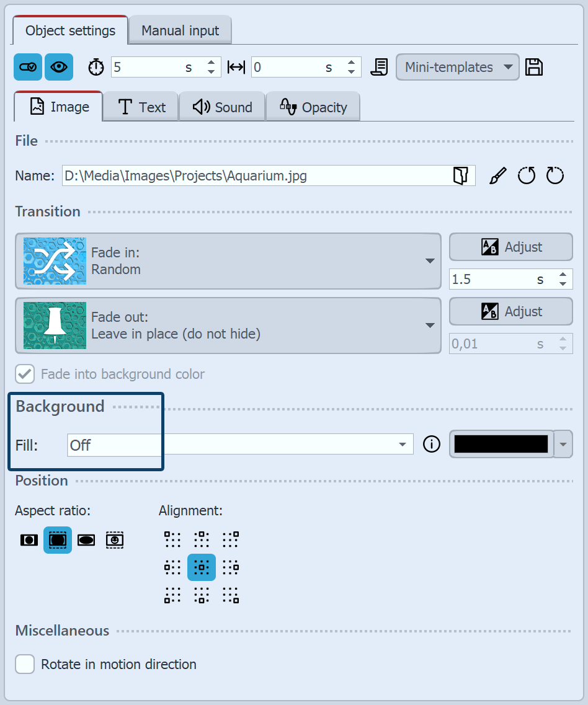Click the info icon next to Fill
588x705 pixels.
click(432, 444)
